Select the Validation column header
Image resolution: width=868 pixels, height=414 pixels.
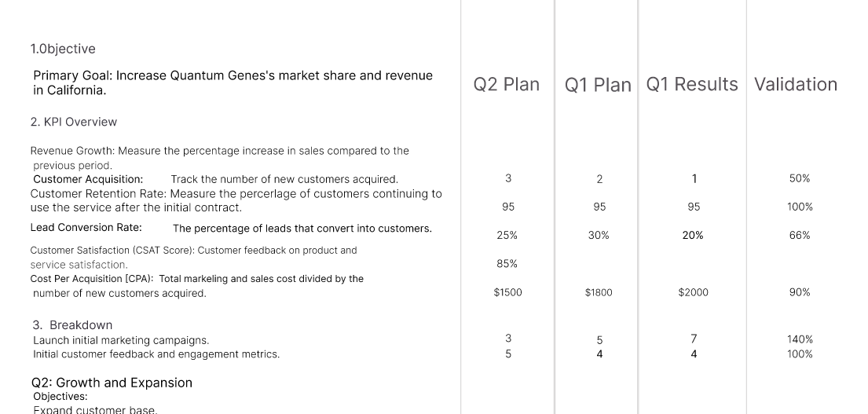point(796,84)
